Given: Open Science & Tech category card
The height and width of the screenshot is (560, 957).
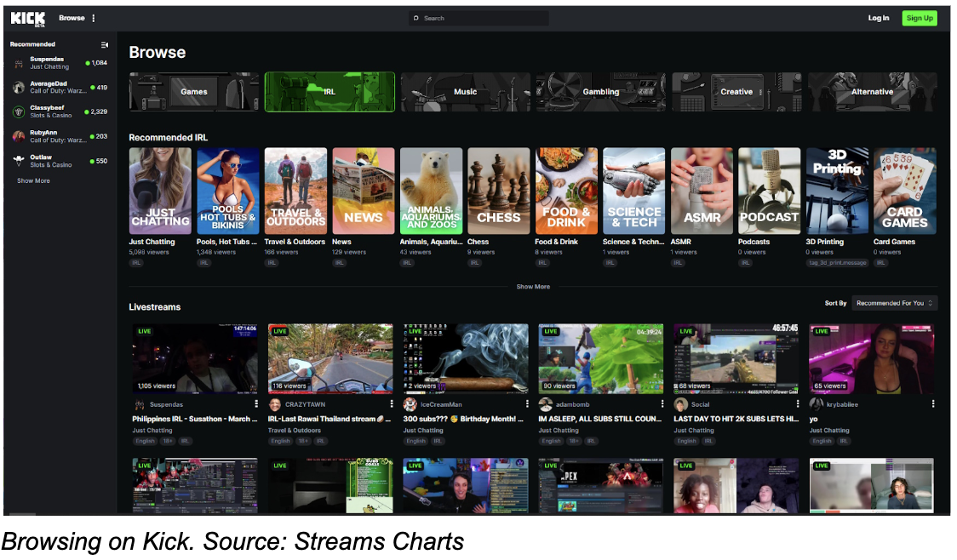Looking at the screenshot, I should (634, 191).
